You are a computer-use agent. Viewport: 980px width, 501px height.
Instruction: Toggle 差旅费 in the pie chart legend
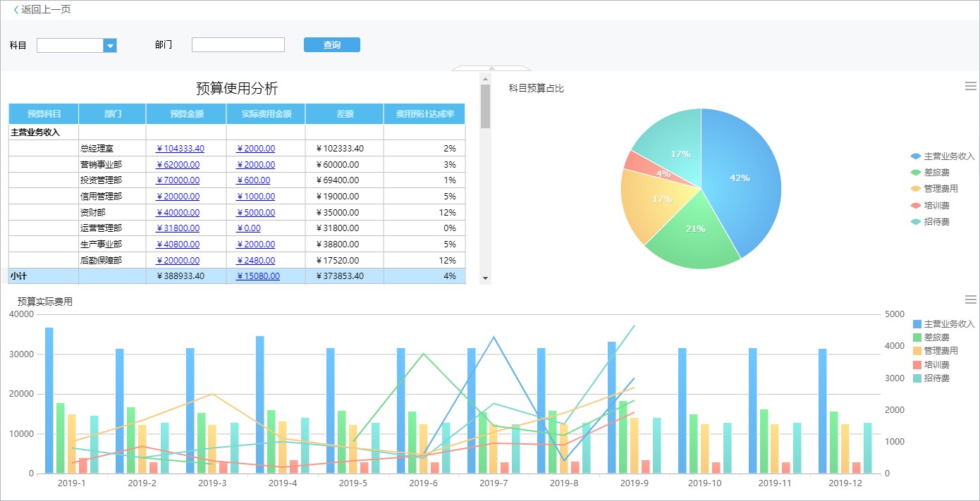pos(936,173)
